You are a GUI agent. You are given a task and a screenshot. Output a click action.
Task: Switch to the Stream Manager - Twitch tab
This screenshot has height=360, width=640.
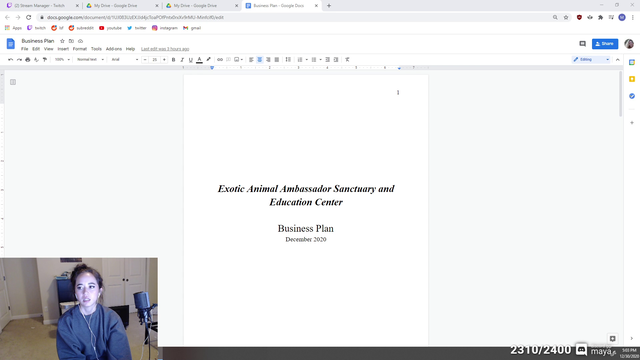[x=42, y=6]
